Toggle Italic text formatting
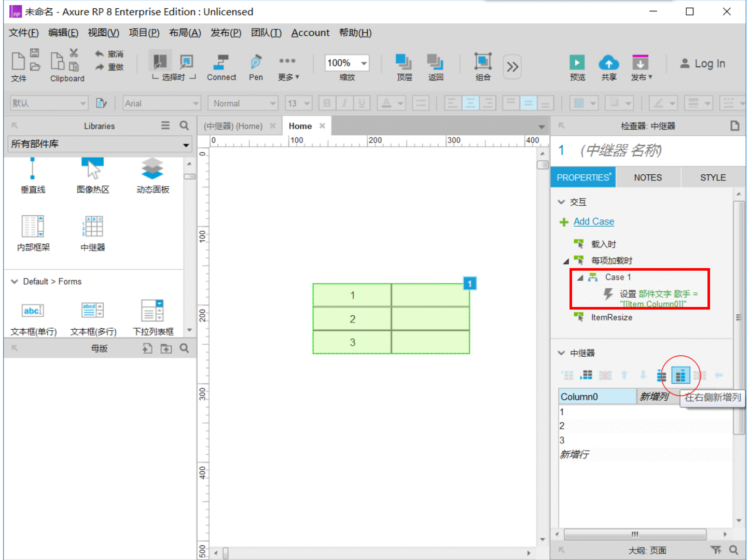Viewport: 750px width, 560px height. (x=344, y=103)
